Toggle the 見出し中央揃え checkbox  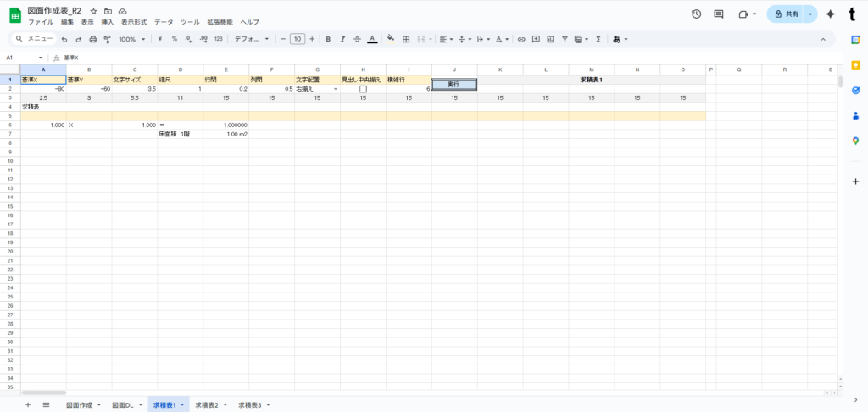pyautogui.click(x=363, y=89)
